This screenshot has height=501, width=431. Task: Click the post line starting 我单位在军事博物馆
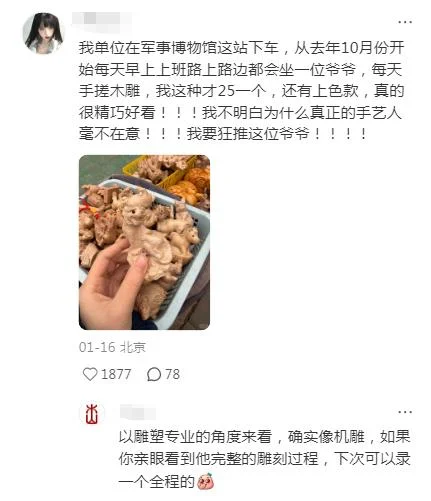coord(241,48)
